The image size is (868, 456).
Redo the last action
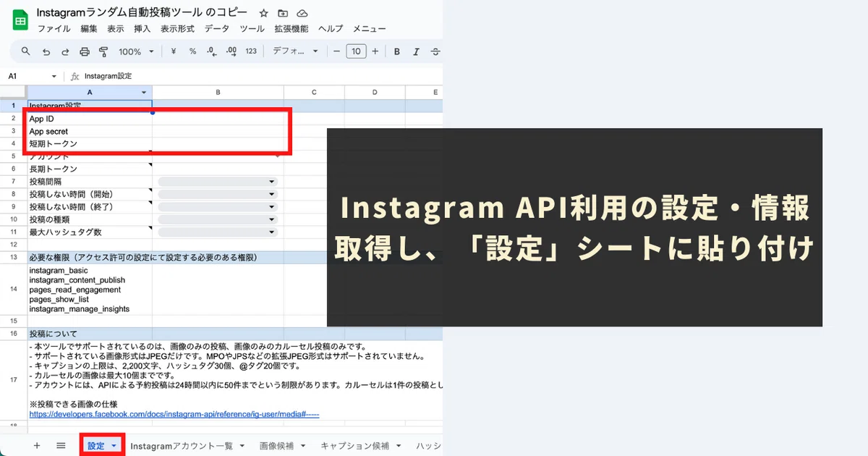(65, 51)
